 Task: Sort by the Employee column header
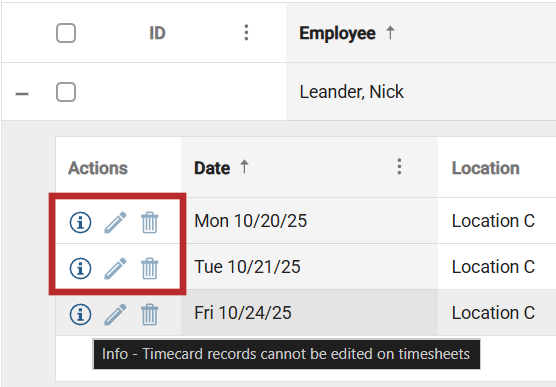click(x=337, y=33)
